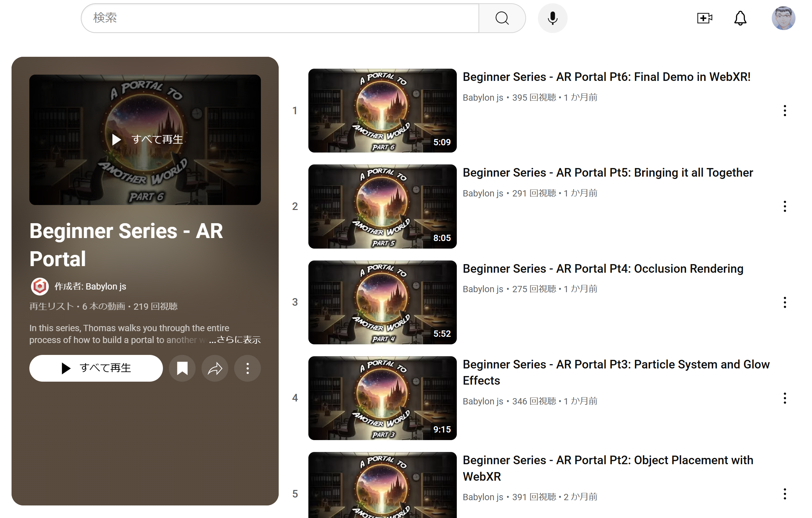Open options menu for Pt6 video
This screenshot has height=518, width=812.
pos(784,111)
